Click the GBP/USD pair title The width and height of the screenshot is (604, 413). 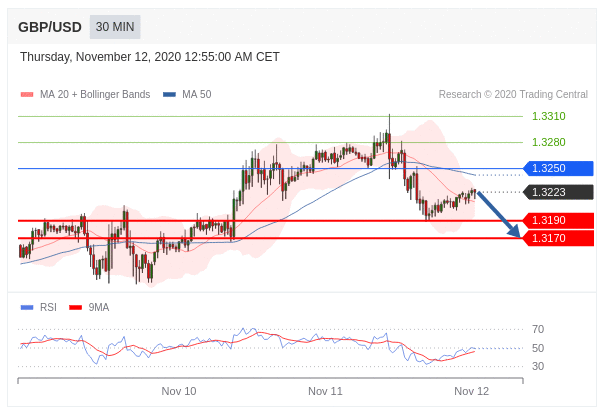click(50, 27)
